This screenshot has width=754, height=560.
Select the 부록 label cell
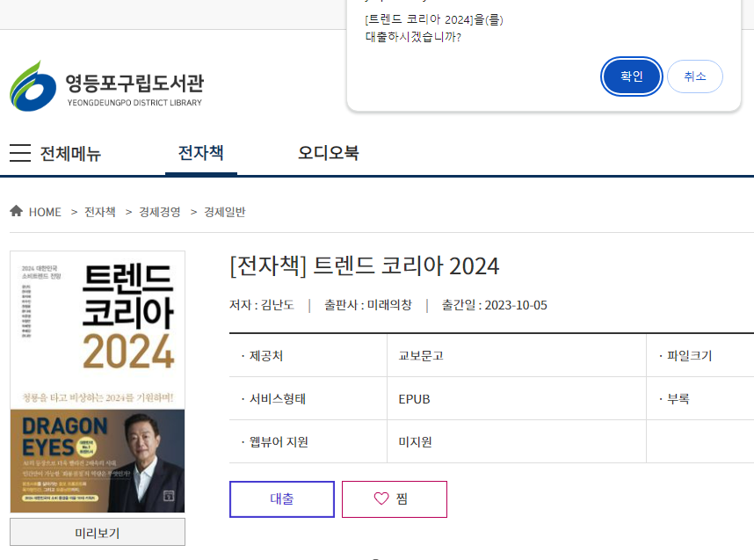coord(700,399)
